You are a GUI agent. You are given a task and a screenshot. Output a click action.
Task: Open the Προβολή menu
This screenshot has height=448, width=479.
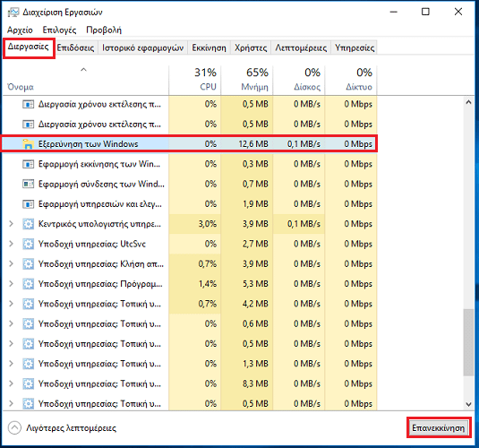click(104, 30)
